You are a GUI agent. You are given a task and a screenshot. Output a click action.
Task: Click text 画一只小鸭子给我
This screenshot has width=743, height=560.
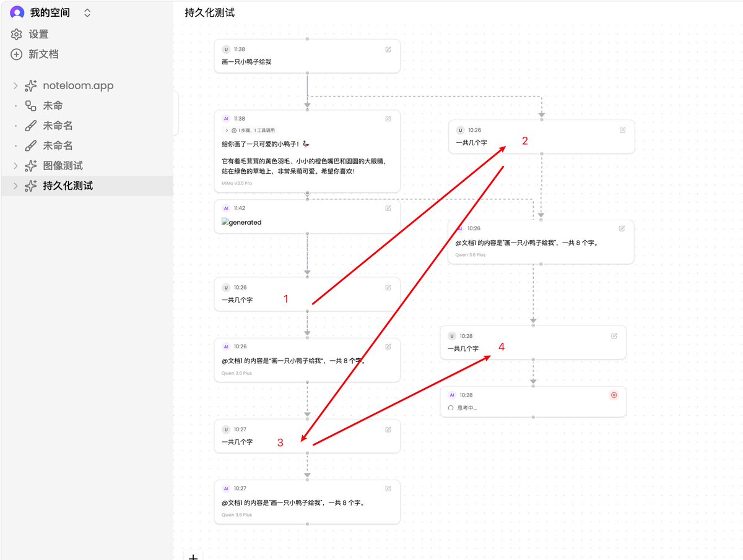246,62
